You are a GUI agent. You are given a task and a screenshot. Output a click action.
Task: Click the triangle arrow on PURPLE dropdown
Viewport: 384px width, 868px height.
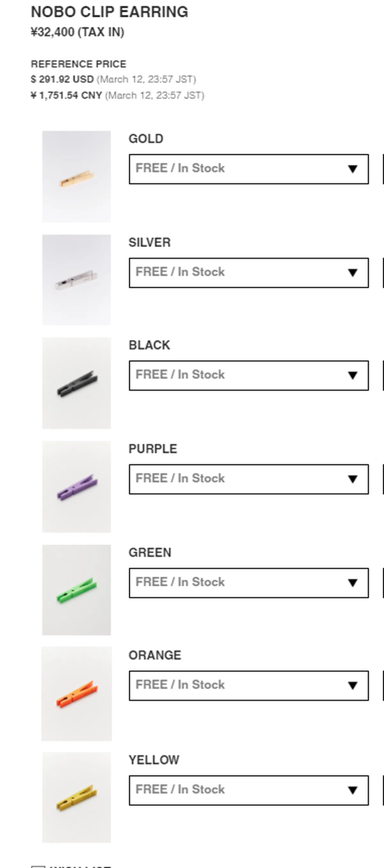click(x=353, y=479)
